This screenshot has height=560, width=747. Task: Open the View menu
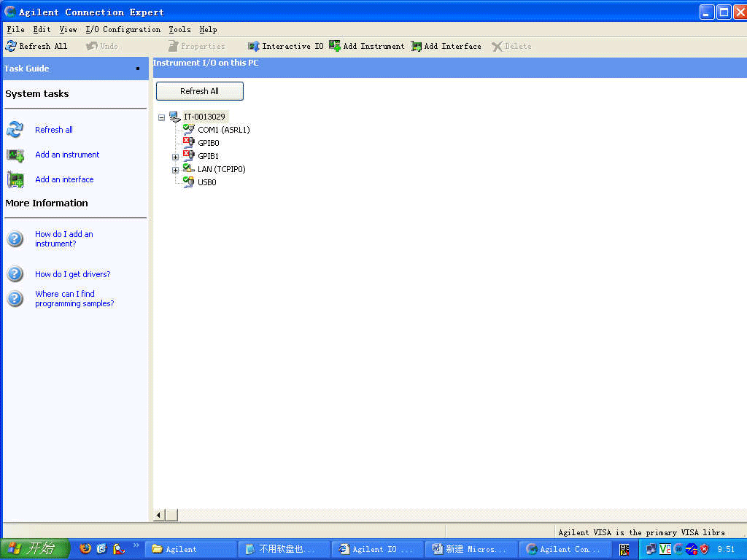[68, 29]
